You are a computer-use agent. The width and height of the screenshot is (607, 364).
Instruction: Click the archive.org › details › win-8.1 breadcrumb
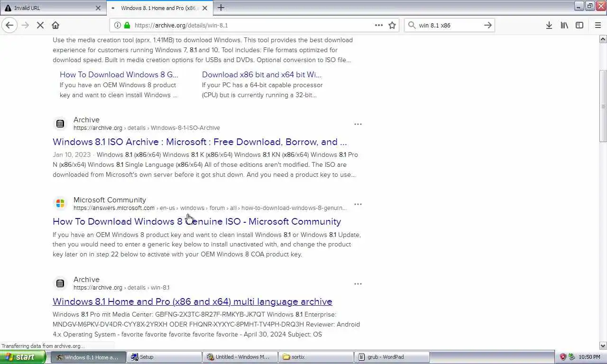(121, 288)
